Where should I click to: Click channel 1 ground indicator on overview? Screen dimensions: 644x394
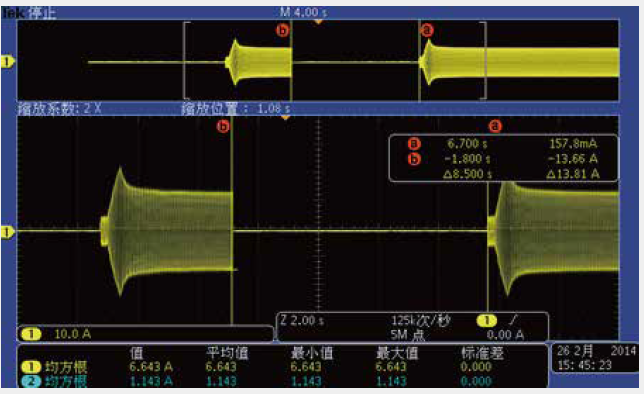click(x=7, y=62)
